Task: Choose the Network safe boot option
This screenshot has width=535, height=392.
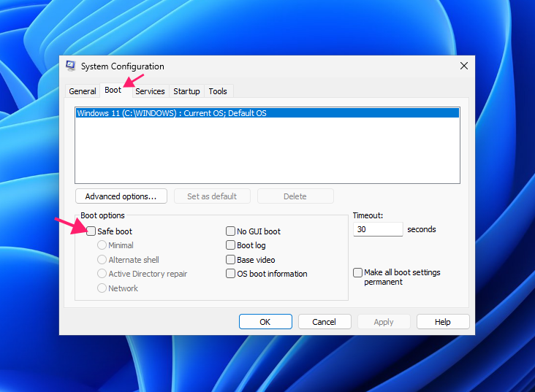Action: pos(102,288)
